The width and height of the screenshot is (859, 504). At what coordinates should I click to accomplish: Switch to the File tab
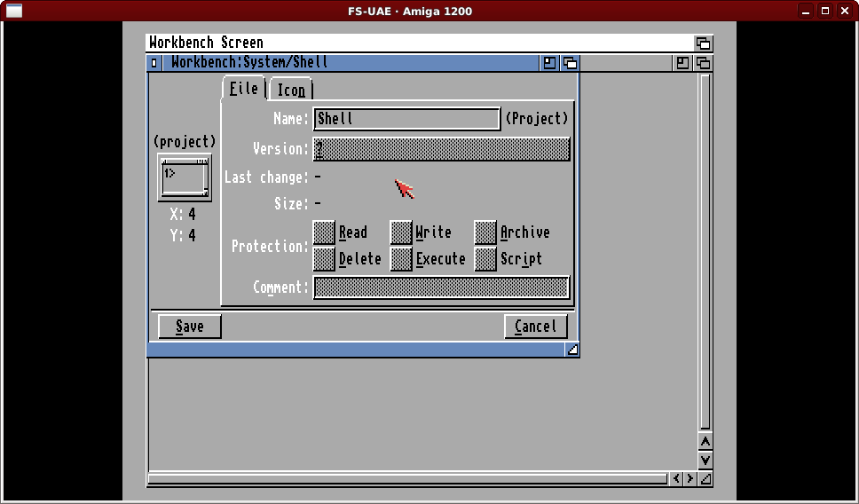244,88
